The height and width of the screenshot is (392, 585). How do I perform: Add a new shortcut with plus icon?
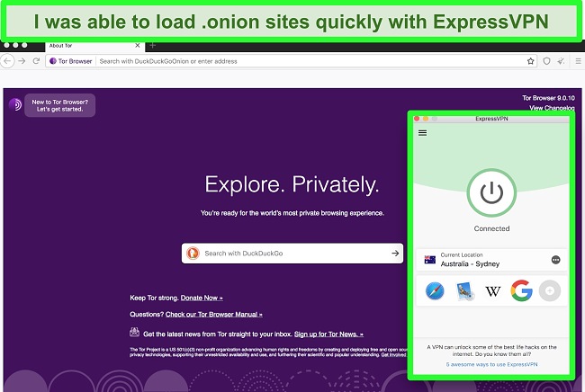click(x=550, y=290)
